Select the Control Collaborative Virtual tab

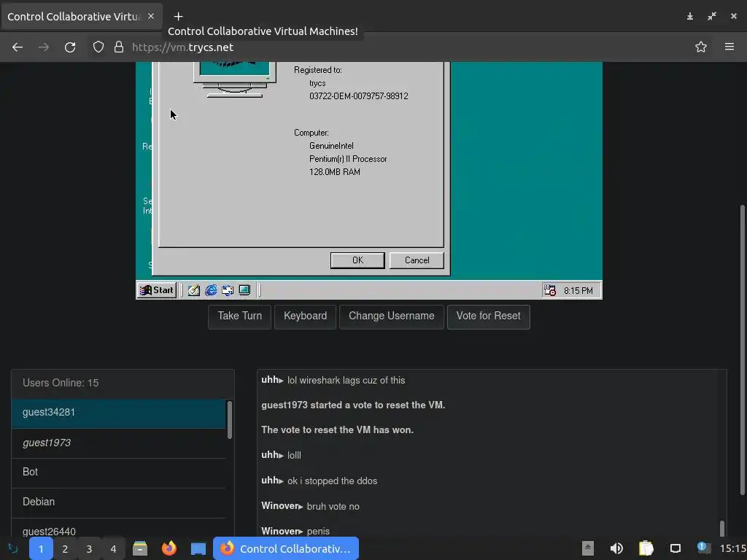tap(74, 17)
